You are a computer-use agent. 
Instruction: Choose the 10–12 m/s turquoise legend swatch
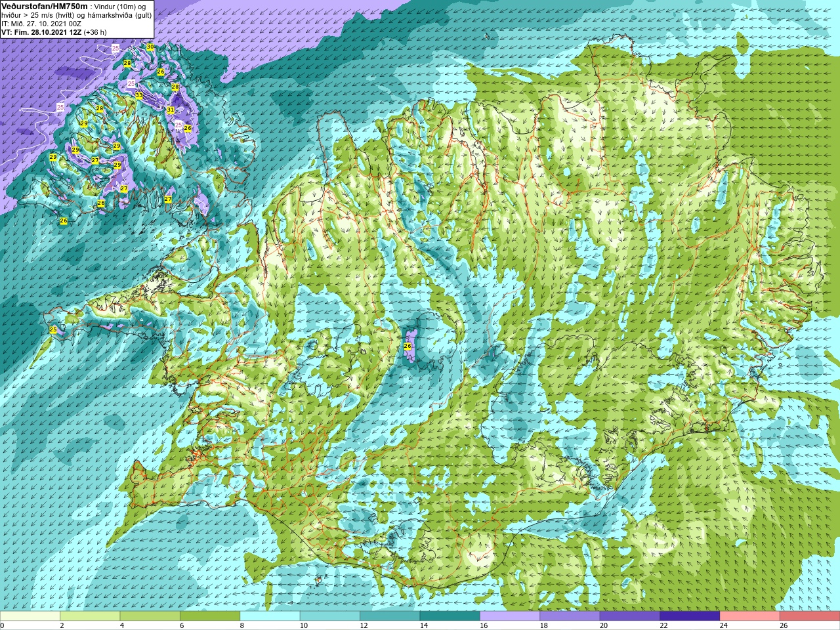330,616
